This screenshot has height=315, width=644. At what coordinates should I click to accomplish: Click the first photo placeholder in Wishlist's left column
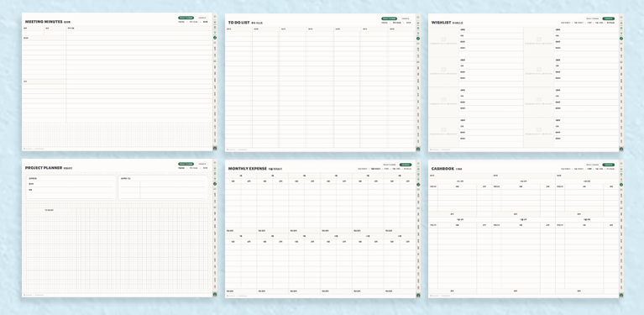point(443,42)
